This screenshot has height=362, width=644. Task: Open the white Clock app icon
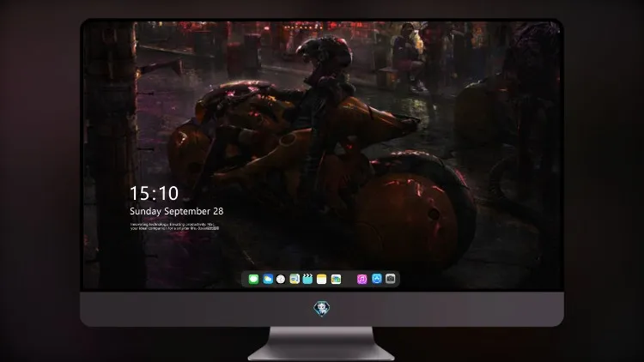(281, 279)
